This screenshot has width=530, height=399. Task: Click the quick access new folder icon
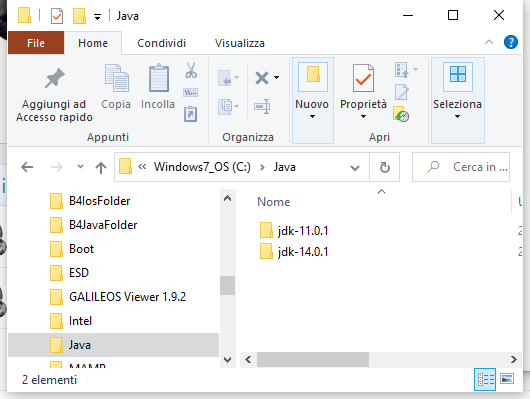tap(79, 16)
